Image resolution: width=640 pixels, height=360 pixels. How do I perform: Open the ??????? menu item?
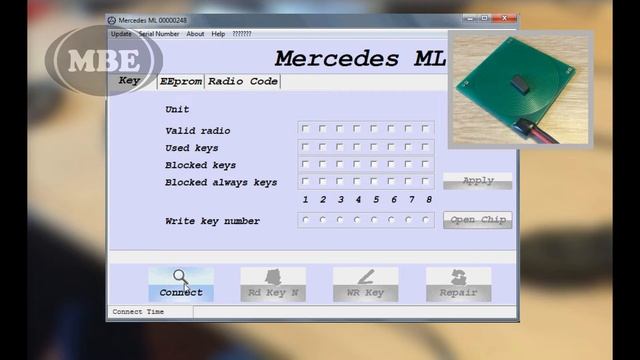pos(242,34)
